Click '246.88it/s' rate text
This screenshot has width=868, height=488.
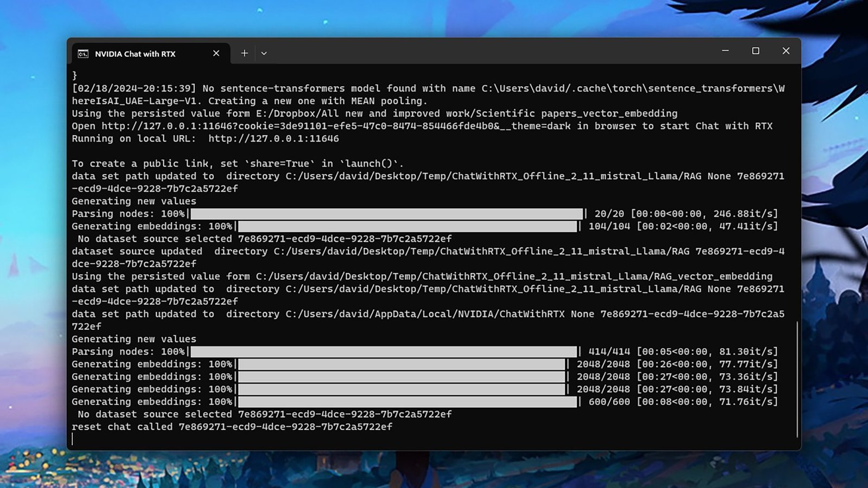pyautogui.click(x=743, y=214)
